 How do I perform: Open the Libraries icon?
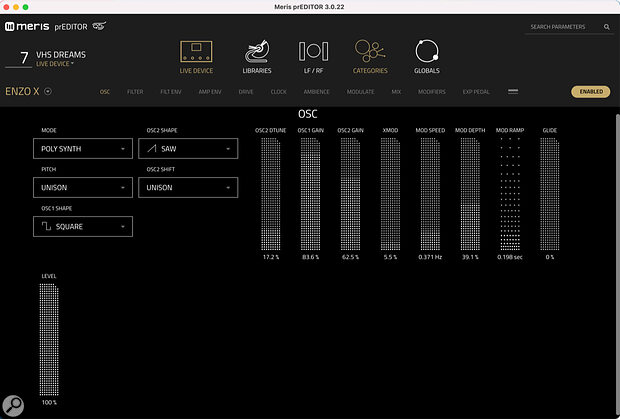click(257, 52)
